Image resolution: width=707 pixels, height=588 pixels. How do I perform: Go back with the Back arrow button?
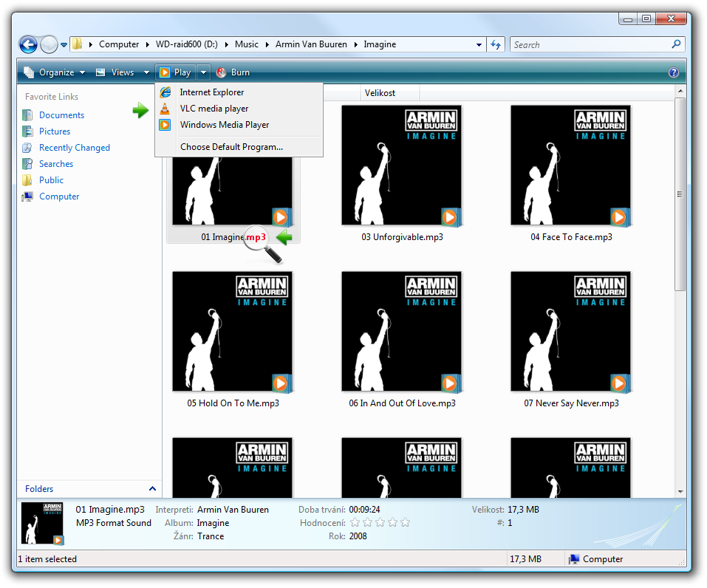pyautogui.click(x=28, y=44)
